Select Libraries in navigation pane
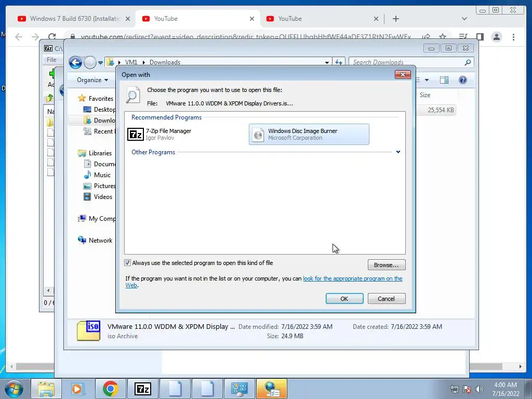The image size is (532, 399). tap(100, 153)
